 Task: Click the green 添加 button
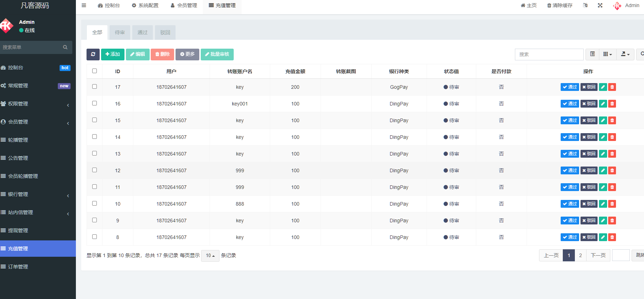[113, 54]
